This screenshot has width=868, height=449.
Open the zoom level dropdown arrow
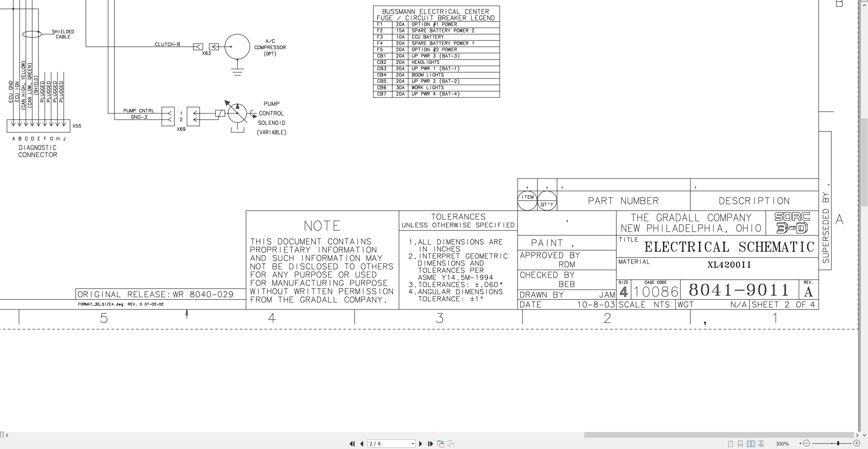click(x=801, y=443)
